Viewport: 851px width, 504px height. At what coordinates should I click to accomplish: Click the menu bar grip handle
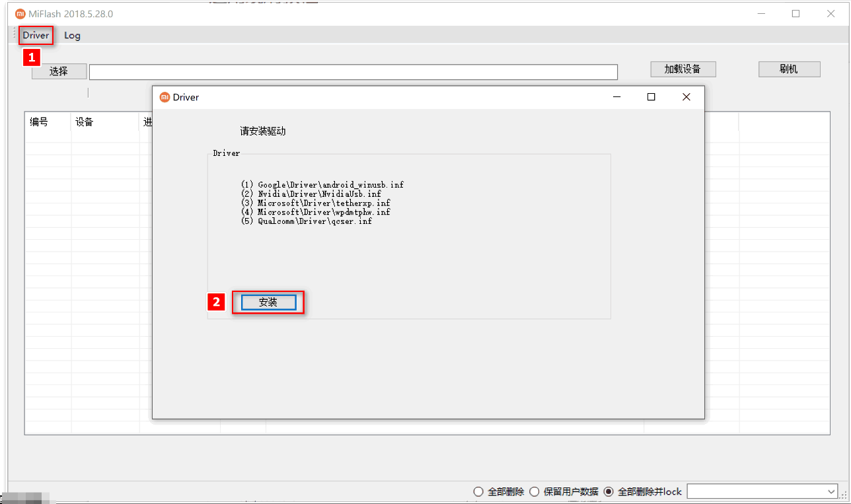(15, 33)
